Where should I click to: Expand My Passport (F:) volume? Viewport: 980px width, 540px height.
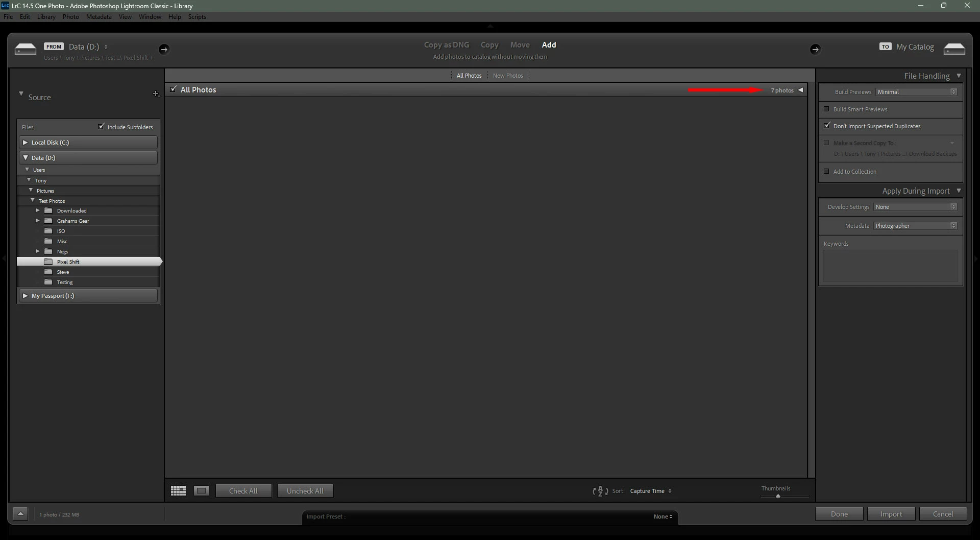(x=25, y=296)
